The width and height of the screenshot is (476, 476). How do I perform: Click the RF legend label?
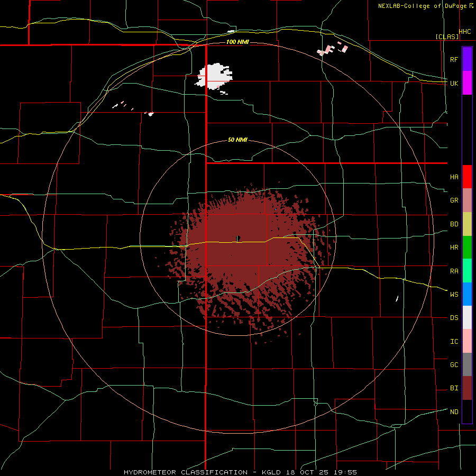point(454,59)
